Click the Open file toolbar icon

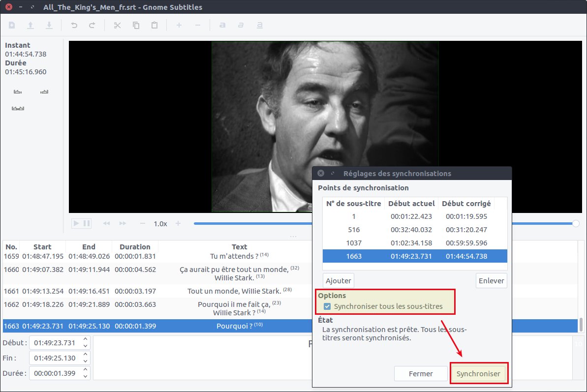click(31, 25)
